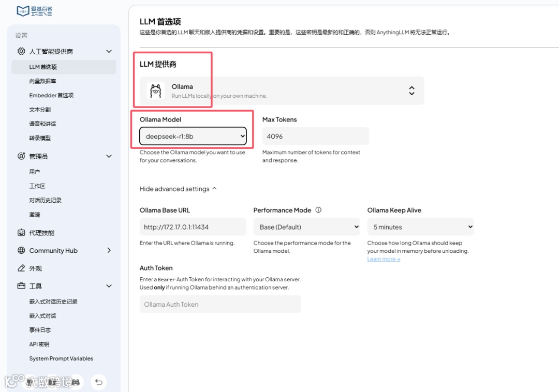Open 邀请 page in sidebar
Image resolution: width=559 pixels, height=392 pixels.
click(35, 214)
